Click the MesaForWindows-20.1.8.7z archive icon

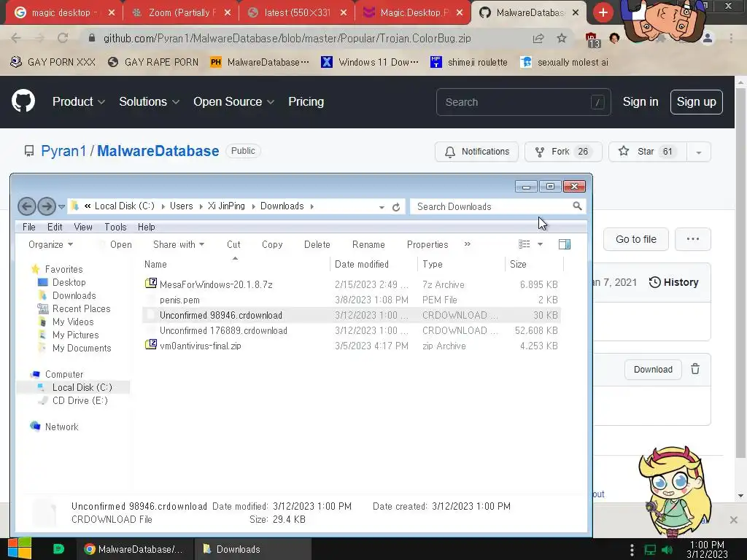click(151, 284)
